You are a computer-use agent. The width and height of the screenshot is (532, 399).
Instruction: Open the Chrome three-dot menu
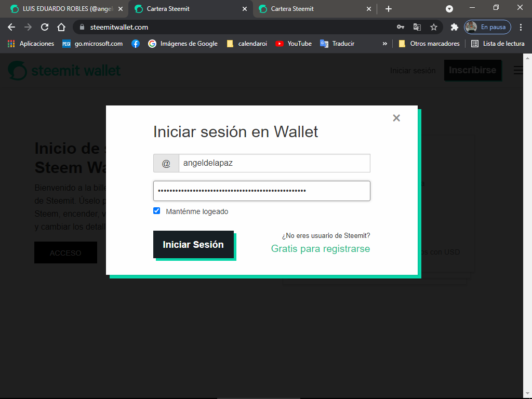coord(521,27)
